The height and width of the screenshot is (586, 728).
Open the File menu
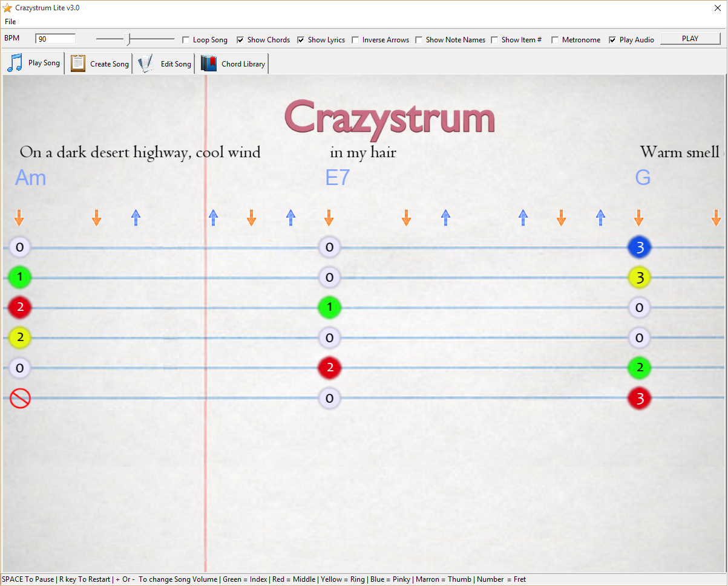point(10,22)
